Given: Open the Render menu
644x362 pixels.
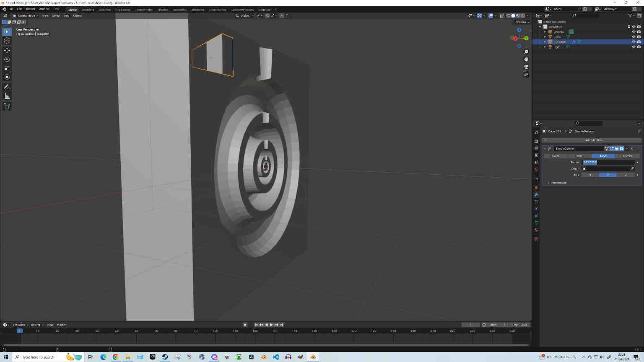Looking at the screenshot, I should coord(31,9).
